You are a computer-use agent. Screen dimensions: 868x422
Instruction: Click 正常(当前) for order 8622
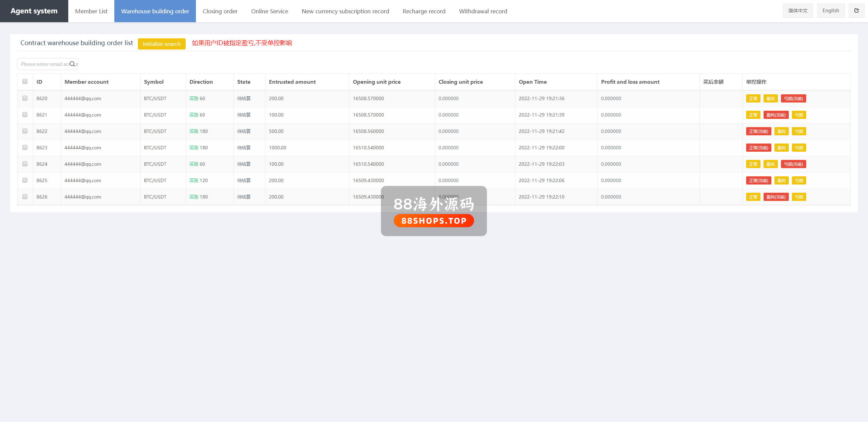click(x=758, y=131)
